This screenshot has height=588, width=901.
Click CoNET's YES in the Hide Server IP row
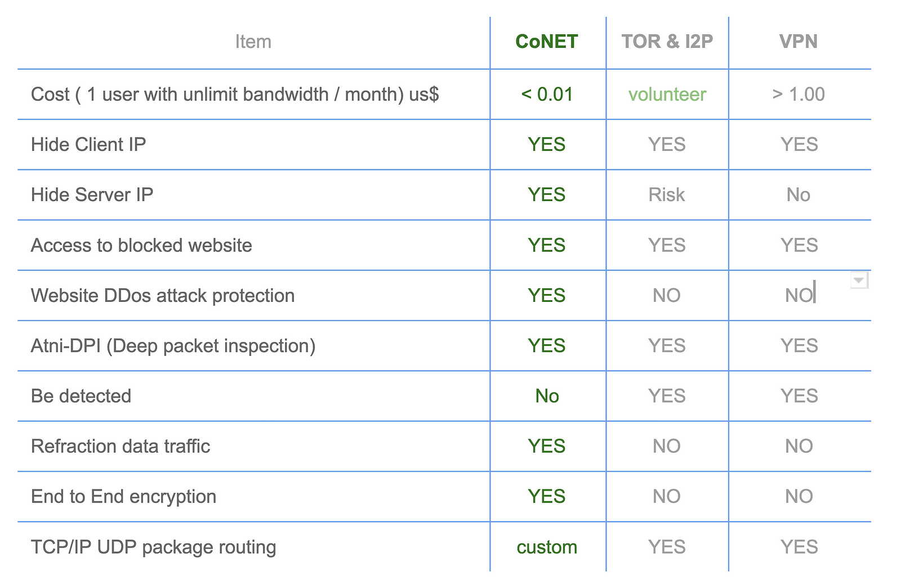(x=547, y=195)
